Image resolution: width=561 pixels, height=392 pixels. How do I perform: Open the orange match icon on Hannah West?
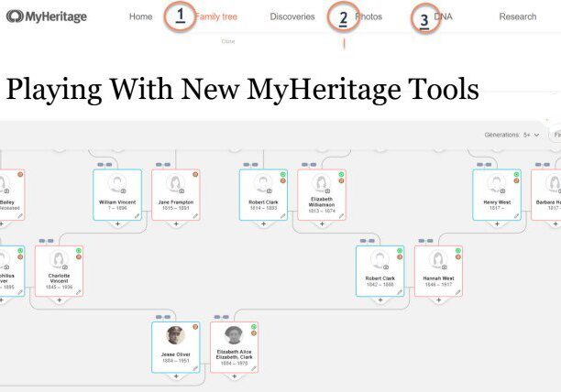[x=458, y=257]
